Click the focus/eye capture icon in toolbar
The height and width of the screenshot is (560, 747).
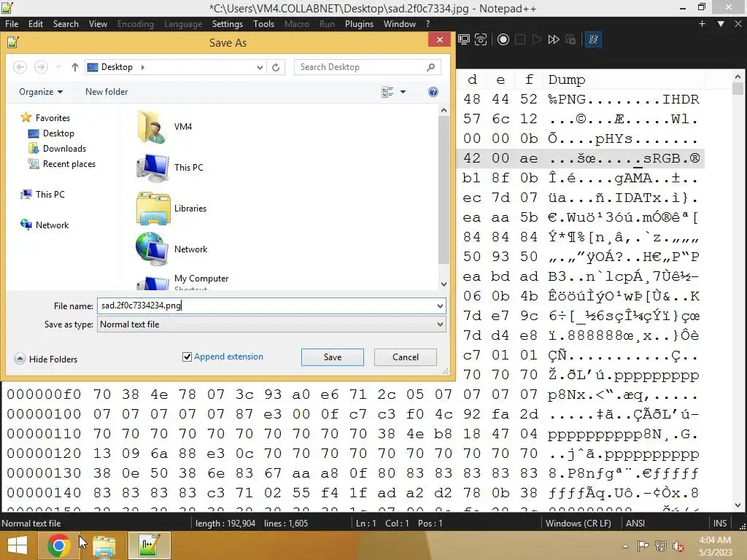coord(481,39)
